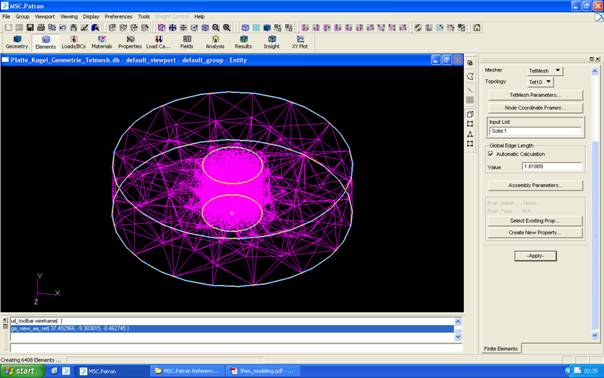Click the Reset graphics brush icon

click(84, 28)
